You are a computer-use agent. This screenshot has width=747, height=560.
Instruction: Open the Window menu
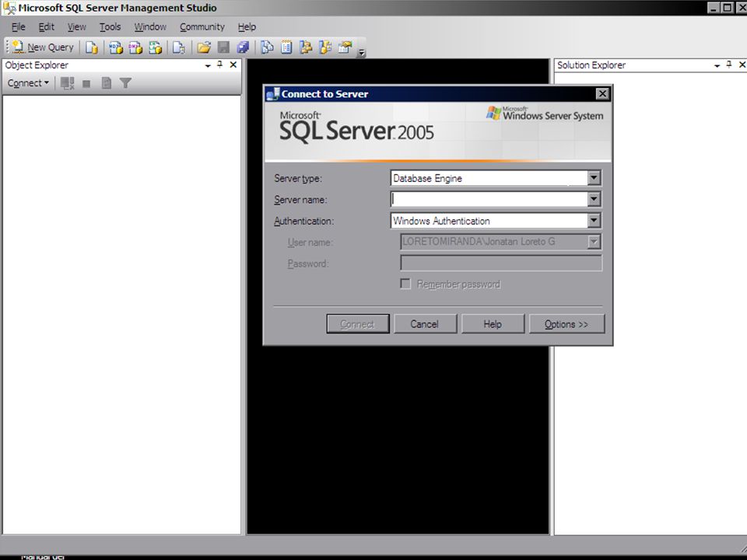point(150,26)
